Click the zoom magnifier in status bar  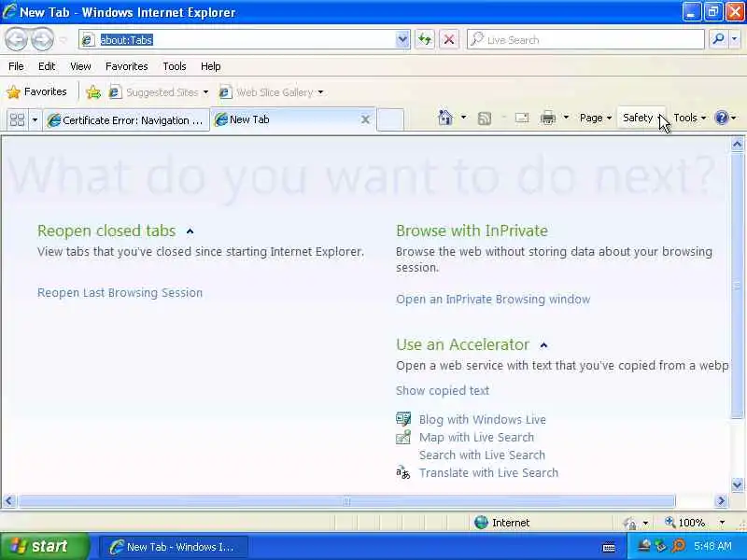tap(670, 523)
